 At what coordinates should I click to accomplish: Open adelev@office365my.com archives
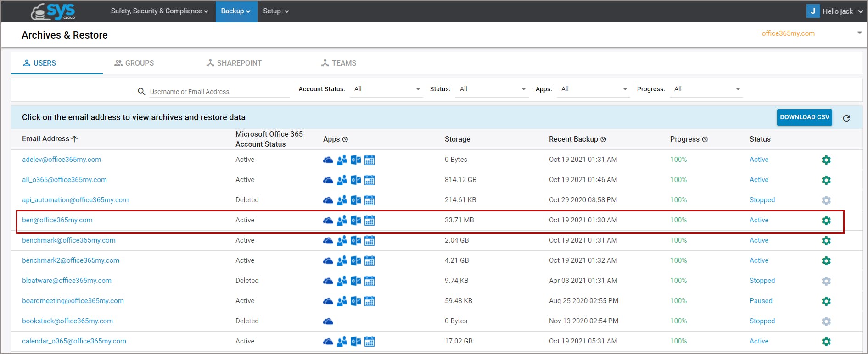tap(62, 160)
